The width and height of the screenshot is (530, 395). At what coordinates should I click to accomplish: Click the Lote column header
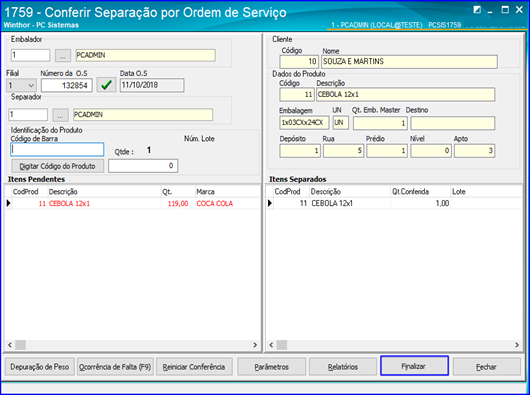tap(486, 192)
